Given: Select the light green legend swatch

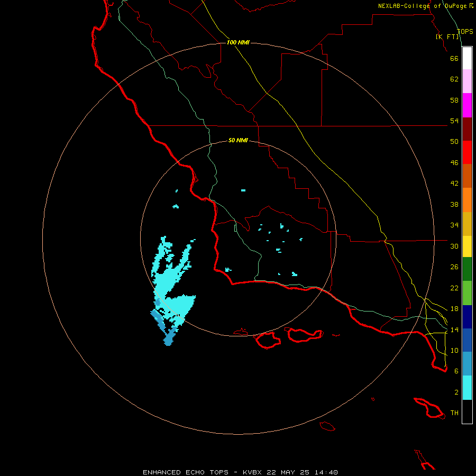Looking at the screenshot, I should (x=467, y=293).
